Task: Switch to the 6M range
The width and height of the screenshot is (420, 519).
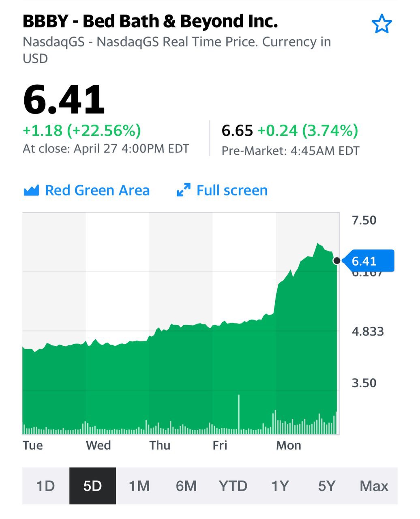Action: coord(186,486)
